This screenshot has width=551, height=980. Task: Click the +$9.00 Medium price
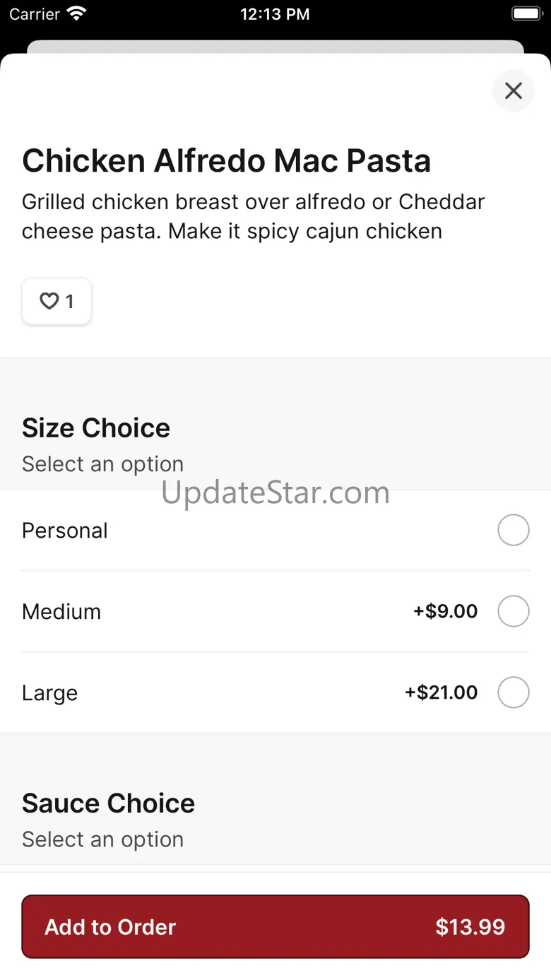point(445,611)
